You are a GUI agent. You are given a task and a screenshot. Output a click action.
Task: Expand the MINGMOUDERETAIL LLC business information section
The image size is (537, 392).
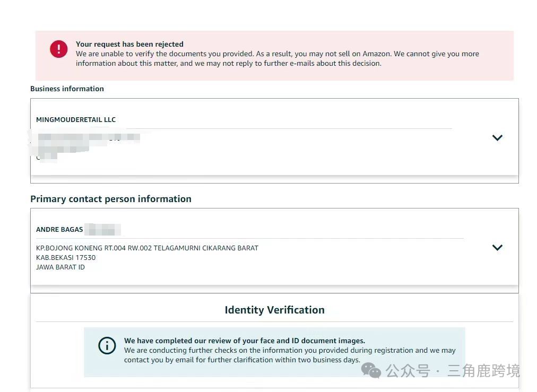click(497, 137)
